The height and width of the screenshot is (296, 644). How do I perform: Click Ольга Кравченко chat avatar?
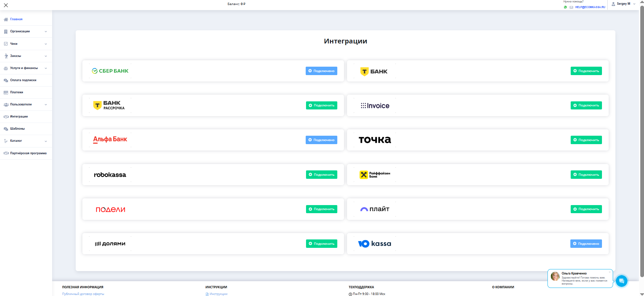click(x=555, y=276)
